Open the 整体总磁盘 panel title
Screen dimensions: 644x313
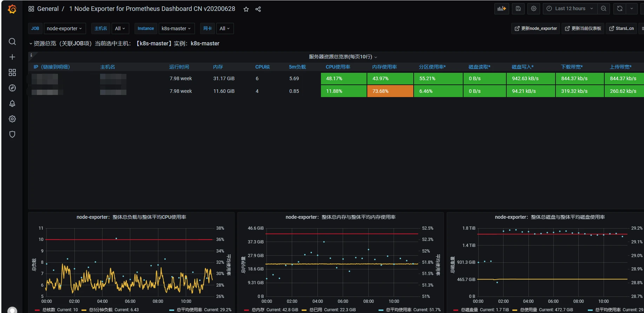[550, 217]
